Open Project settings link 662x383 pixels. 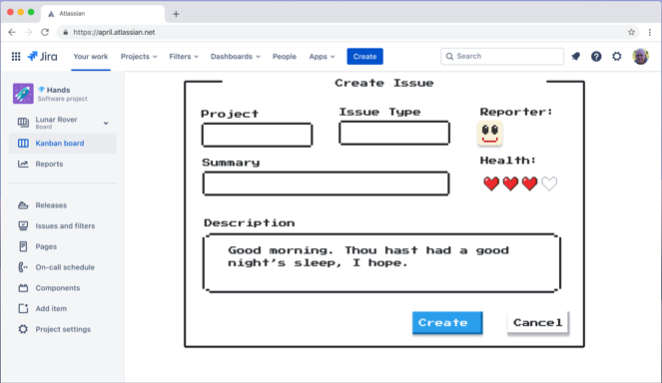pyautogui.click(x=63, y=329)
